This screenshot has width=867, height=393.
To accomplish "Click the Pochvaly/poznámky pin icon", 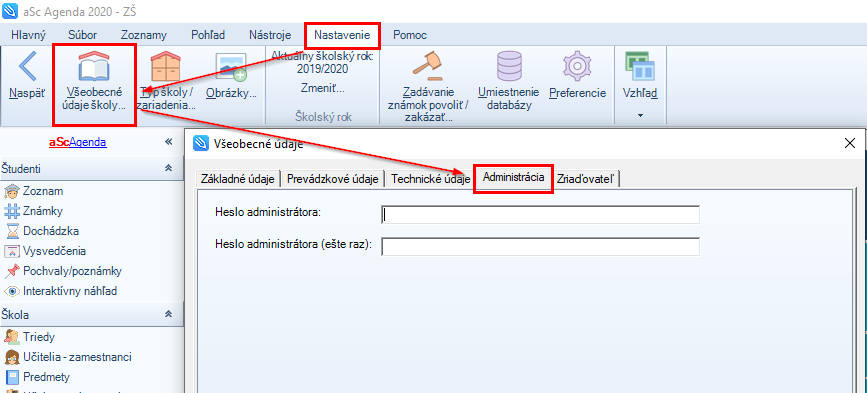I will click(x=12, y=271).
